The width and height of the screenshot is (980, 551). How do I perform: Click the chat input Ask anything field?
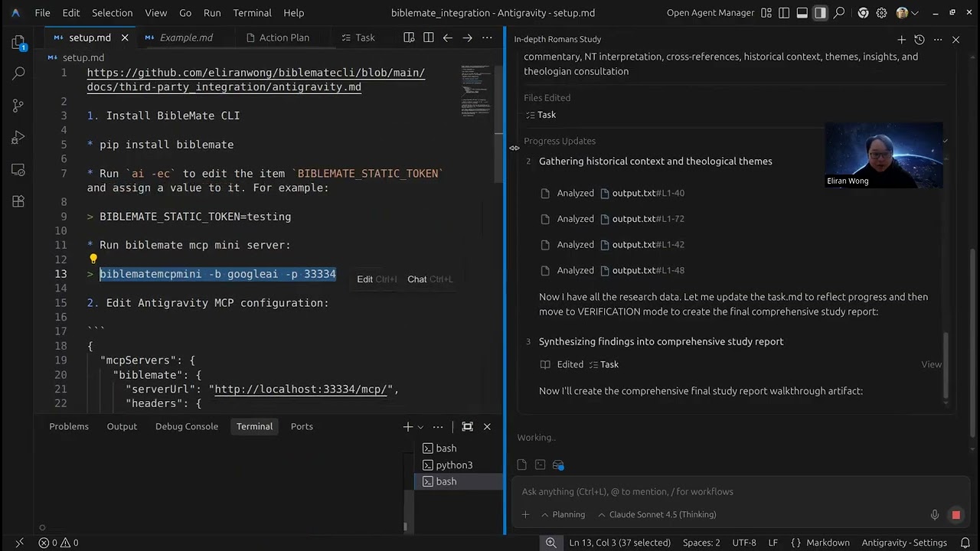coord(739,491)
